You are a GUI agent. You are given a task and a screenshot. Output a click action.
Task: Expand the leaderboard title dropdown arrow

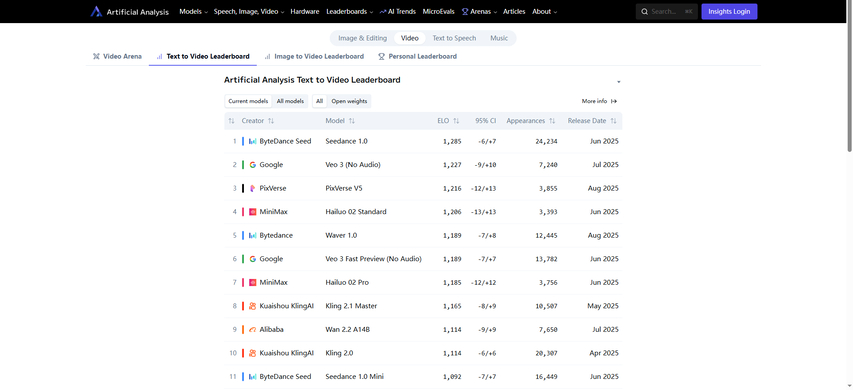(619, 82)
